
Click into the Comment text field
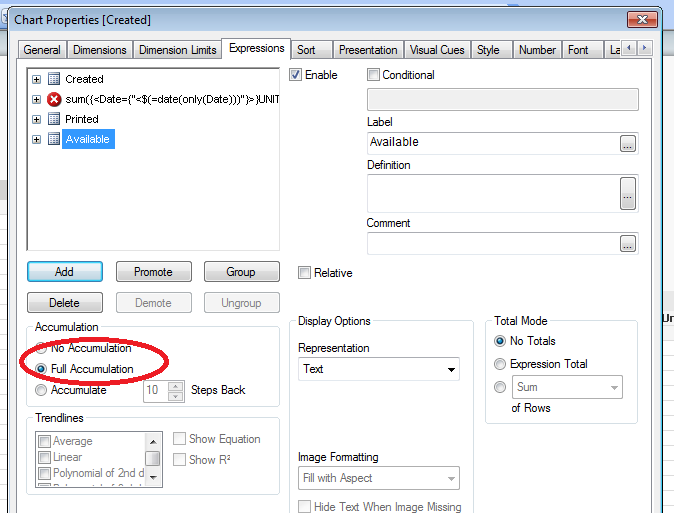coord(493,244)
